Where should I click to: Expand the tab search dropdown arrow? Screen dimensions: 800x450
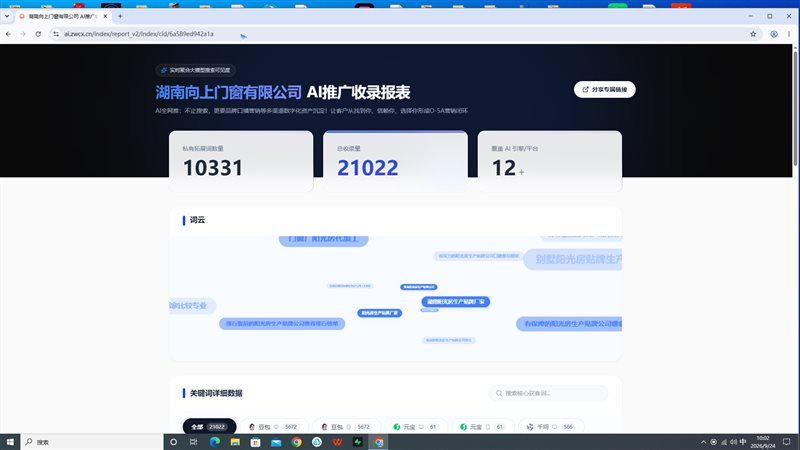(7, 16)
